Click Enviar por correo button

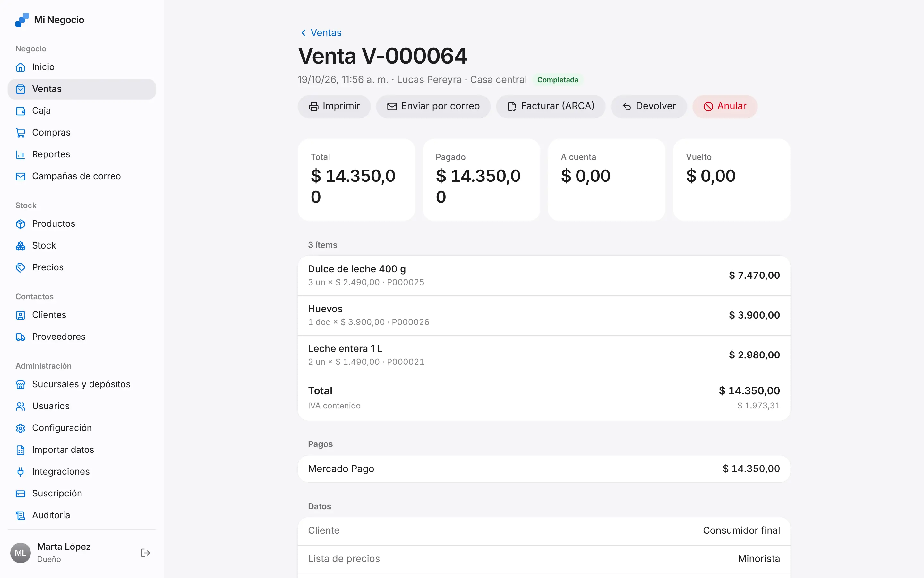[433, 106]
